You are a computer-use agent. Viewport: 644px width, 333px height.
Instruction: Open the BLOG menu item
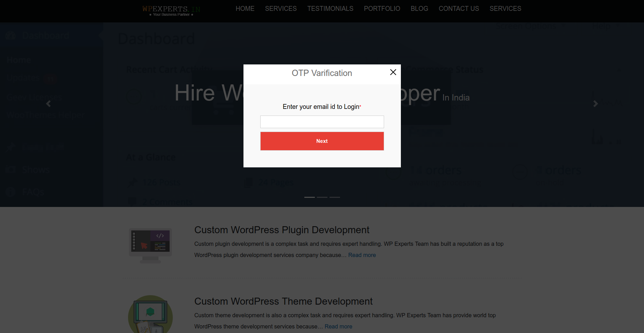point(419,8)
